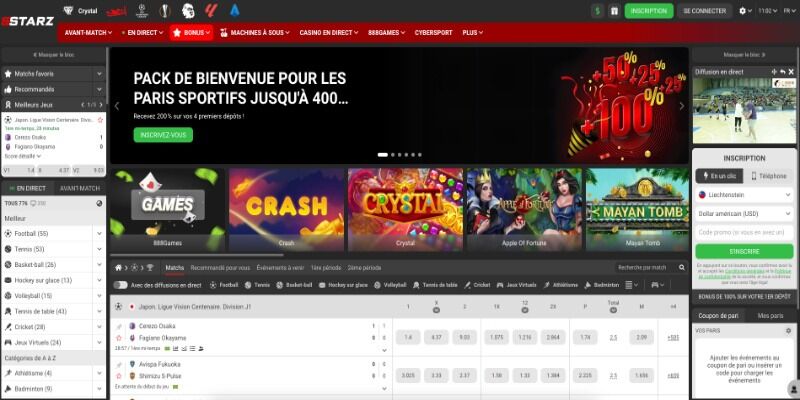The height and width of the screenshot is (400, 800).
Task: Go to next banner slide arrow
Action: coord(682,106)
